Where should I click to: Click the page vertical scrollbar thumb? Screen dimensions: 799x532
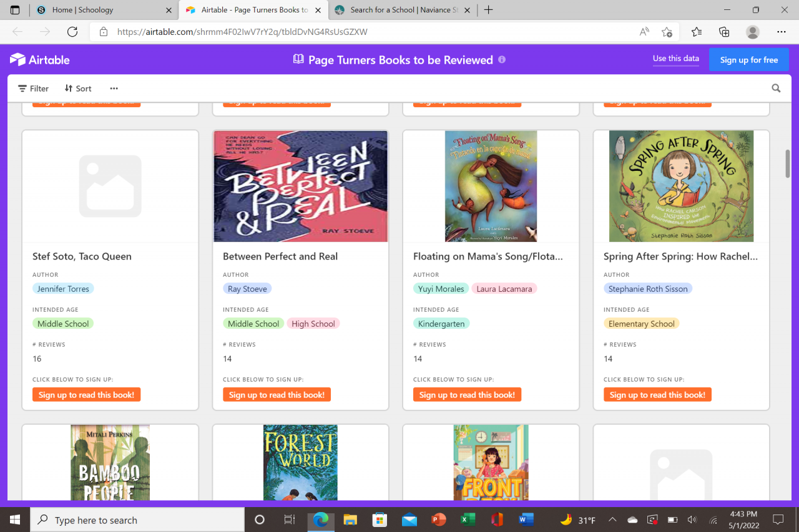788,163
